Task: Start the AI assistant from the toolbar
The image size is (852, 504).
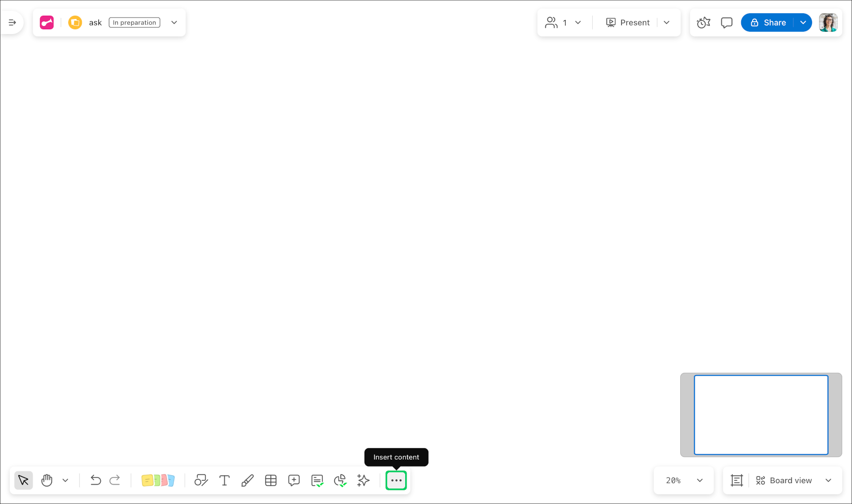Action: click(363, 480)
